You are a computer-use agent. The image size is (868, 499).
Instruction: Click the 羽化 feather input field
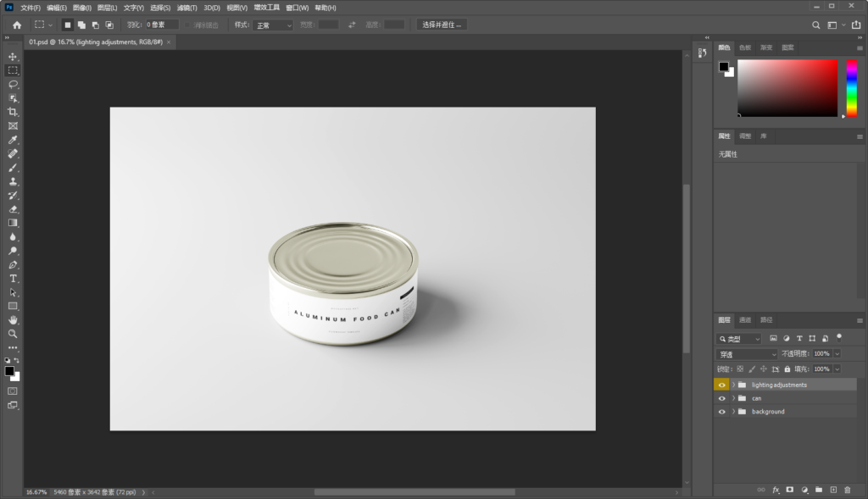coord(162,25)
